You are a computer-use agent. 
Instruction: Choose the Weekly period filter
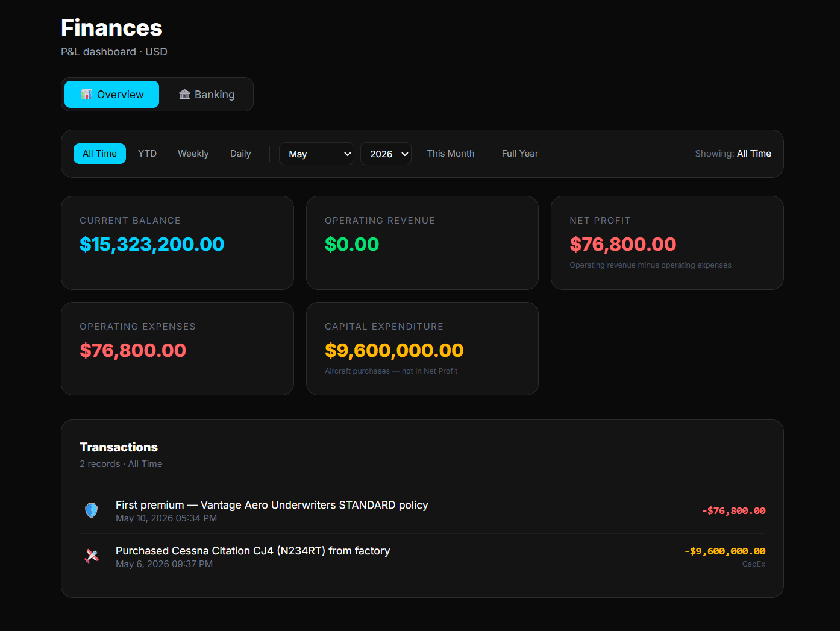(x=193, y=154)
